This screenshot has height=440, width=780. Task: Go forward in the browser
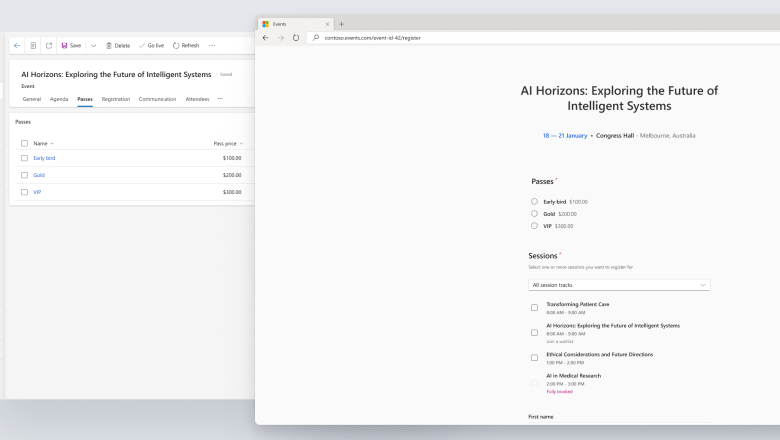pos(281,38)
